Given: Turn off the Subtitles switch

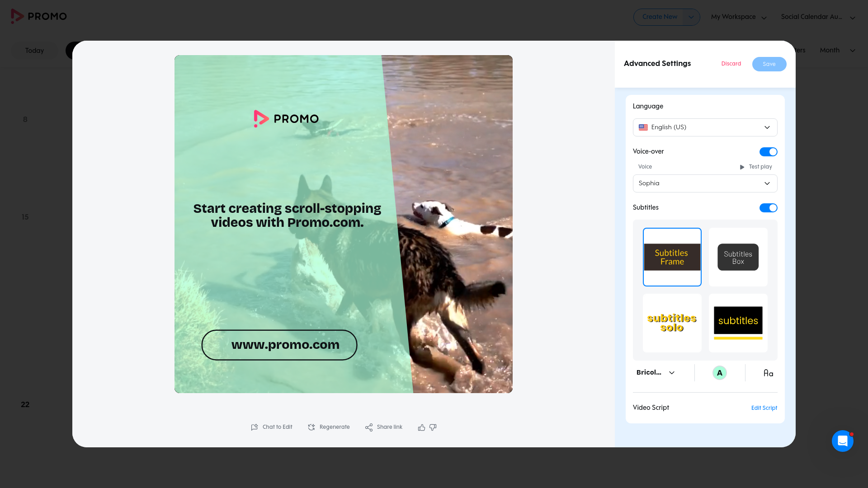Looking at the screenshot, I should tap(768, 208).
